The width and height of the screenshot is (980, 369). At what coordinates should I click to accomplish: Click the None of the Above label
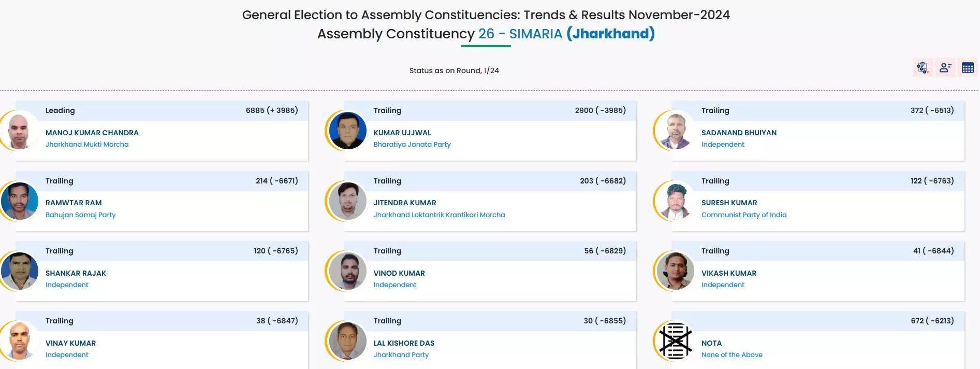click(732, 355)
